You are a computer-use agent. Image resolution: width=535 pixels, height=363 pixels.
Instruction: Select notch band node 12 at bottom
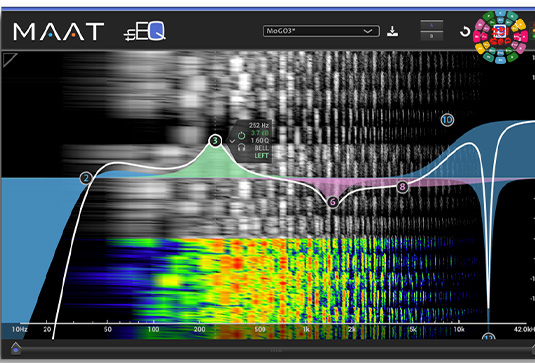(x=489, y=337)
